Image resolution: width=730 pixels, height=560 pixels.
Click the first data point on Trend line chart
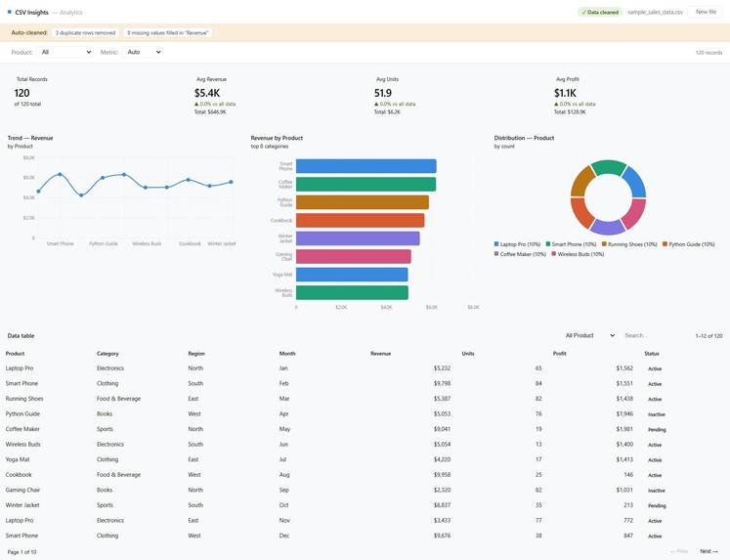39,192
